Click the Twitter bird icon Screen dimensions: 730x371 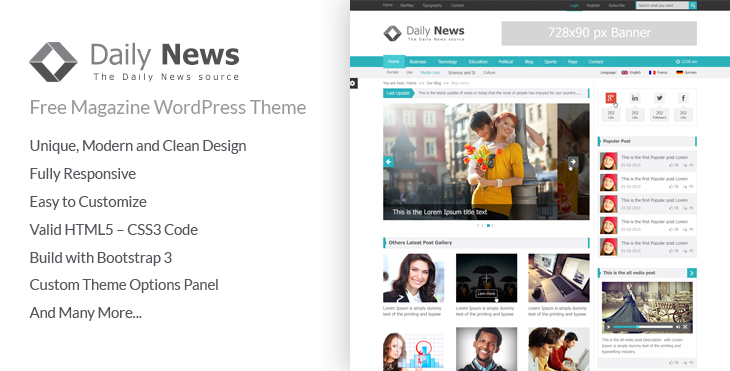click(x=659, y=98)
